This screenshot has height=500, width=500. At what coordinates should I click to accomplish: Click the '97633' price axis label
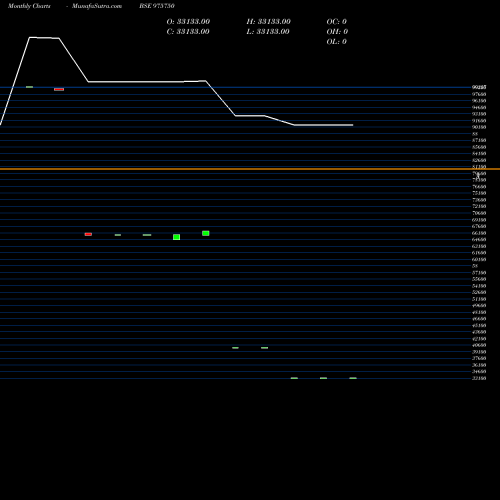[x=479, y=94]
